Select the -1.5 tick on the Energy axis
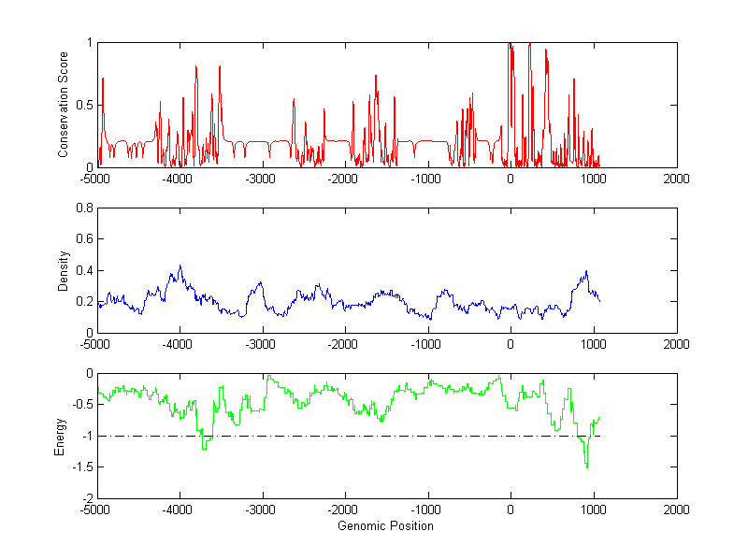The width and height of the screenshot is (748, 560). click(x=82, y=467)
